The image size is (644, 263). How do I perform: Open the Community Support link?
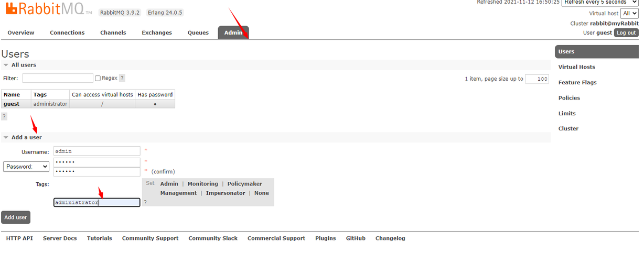point(151,238)
